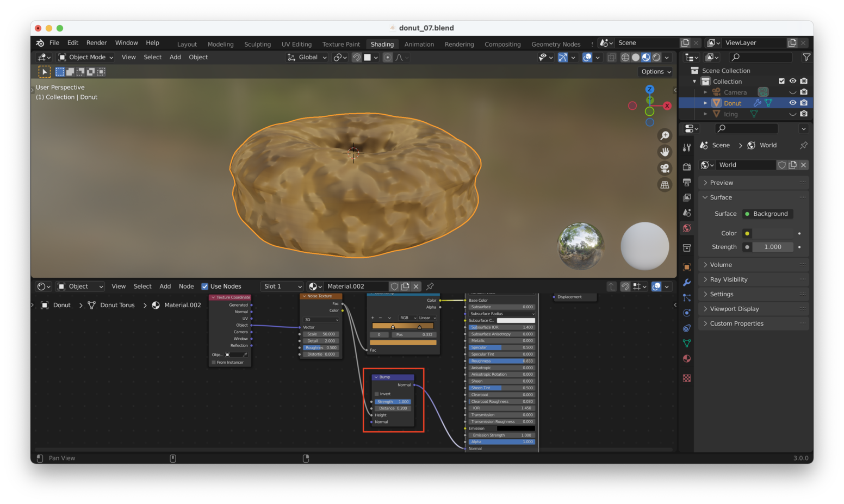Click the pan hand icon in viewport

pyautogui.click(x=665, y=152)
